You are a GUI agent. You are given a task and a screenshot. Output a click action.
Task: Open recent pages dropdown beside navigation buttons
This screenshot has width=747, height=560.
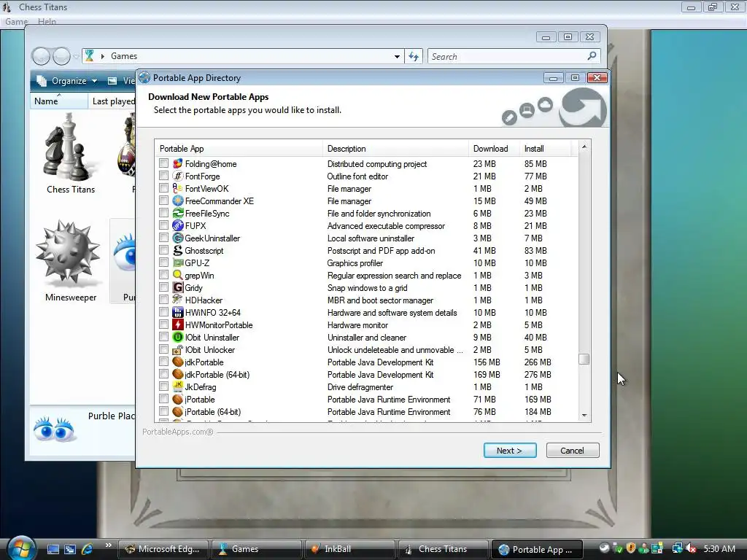[76, 57]
